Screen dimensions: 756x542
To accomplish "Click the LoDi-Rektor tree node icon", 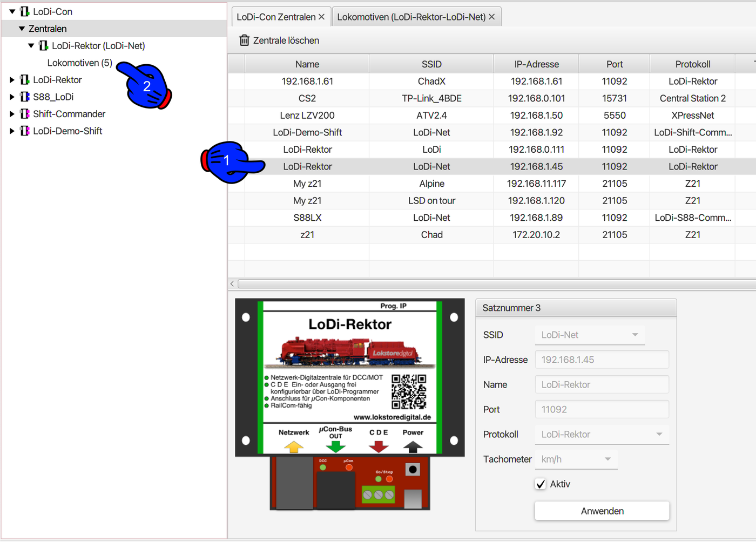I will click(25, 80).
